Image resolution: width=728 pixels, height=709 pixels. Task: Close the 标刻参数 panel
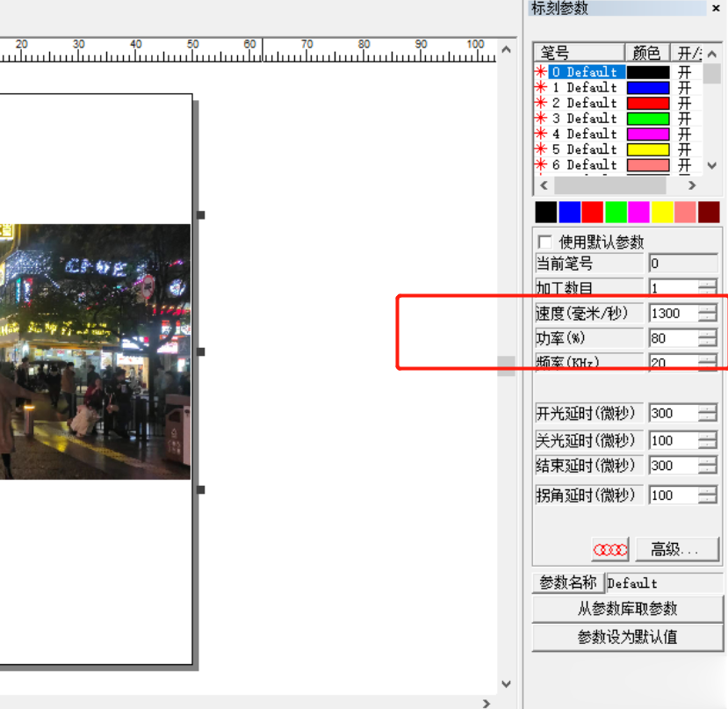click(716, 8)
